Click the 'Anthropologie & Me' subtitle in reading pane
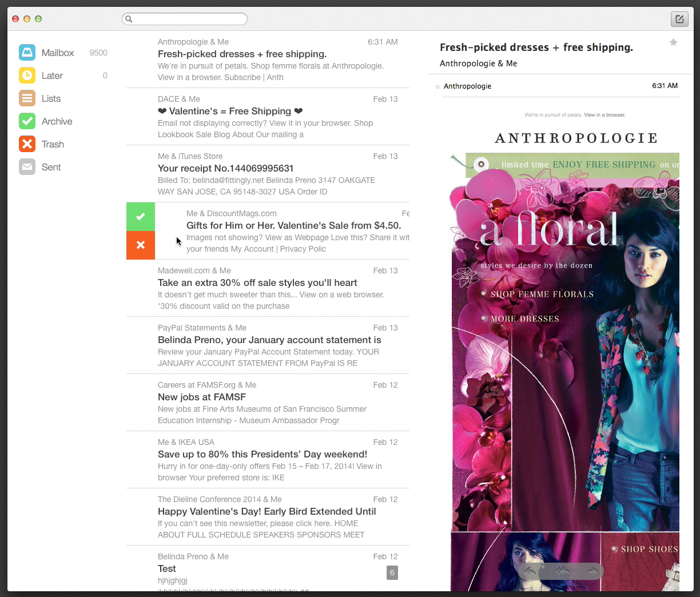Screen dimensions: 700x597 tap(478, 63)
